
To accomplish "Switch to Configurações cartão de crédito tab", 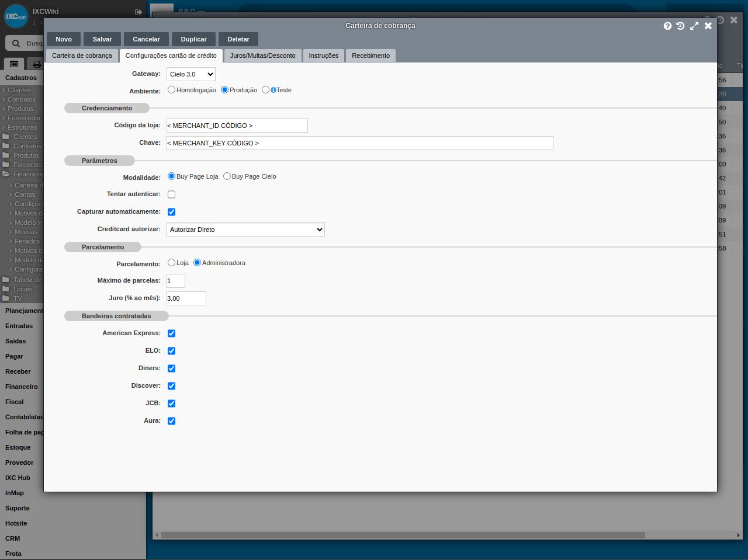I will pos(171,55).
